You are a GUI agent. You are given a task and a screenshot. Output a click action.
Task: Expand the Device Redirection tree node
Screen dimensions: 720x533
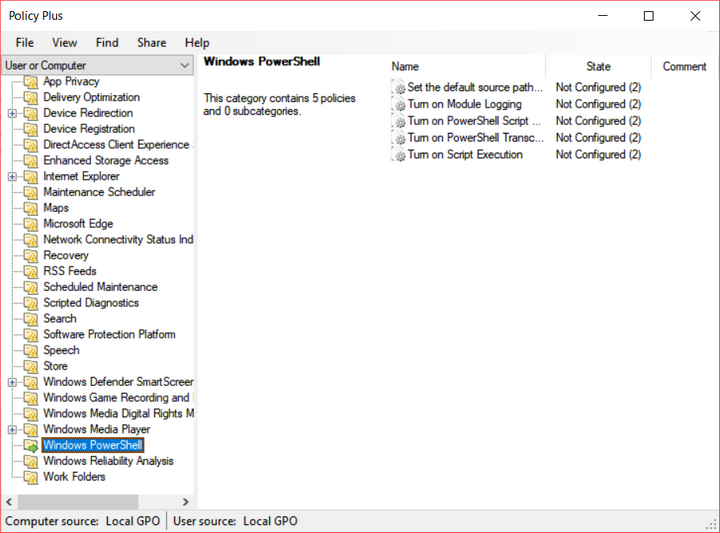click(12, 113)
